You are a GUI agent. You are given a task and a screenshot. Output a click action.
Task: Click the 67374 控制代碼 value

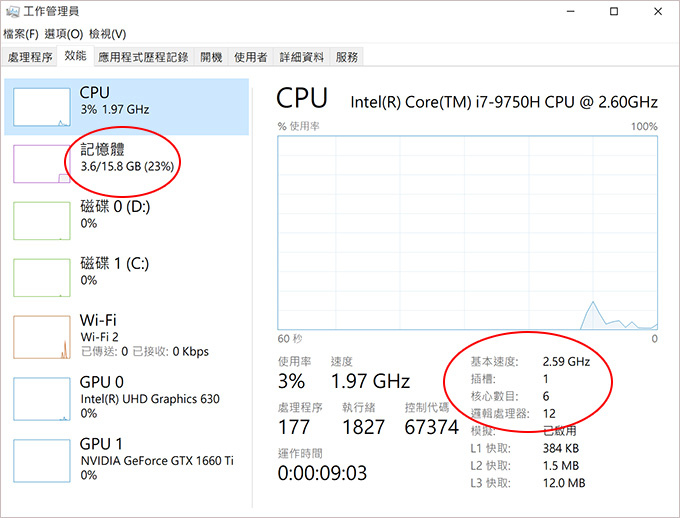(x=432, y=427)
